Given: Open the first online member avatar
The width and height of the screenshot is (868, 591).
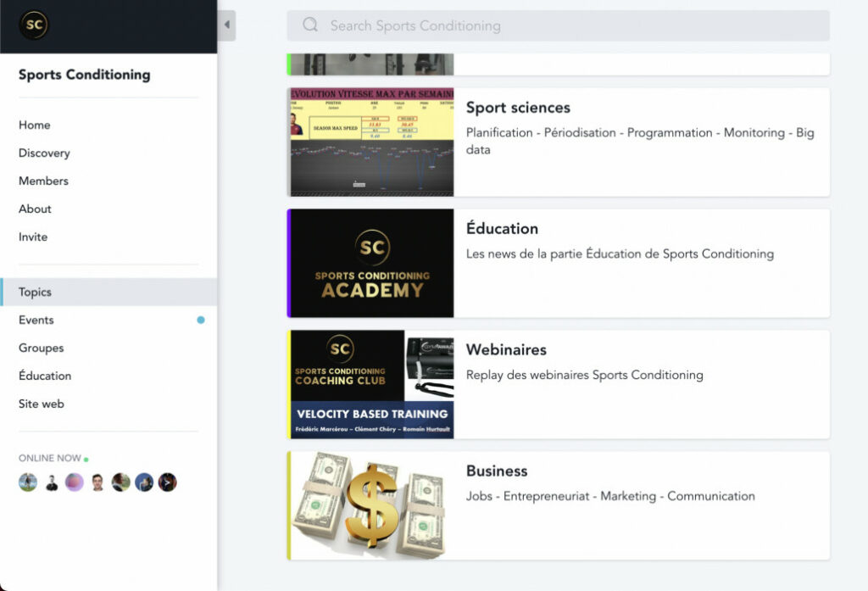Looking at the screenshot, I should tap(28, 482).
